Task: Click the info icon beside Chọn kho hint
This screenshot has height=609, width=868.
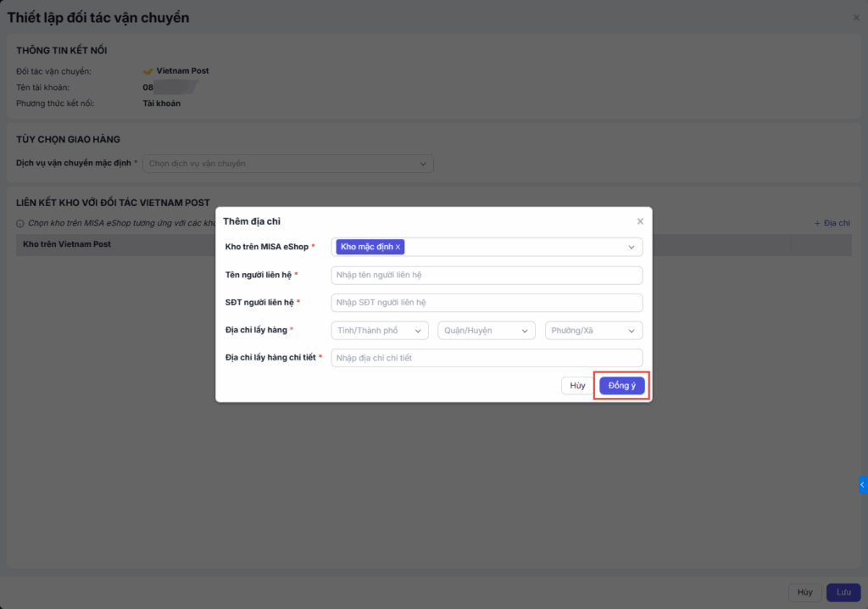Action: coord(20,224)
